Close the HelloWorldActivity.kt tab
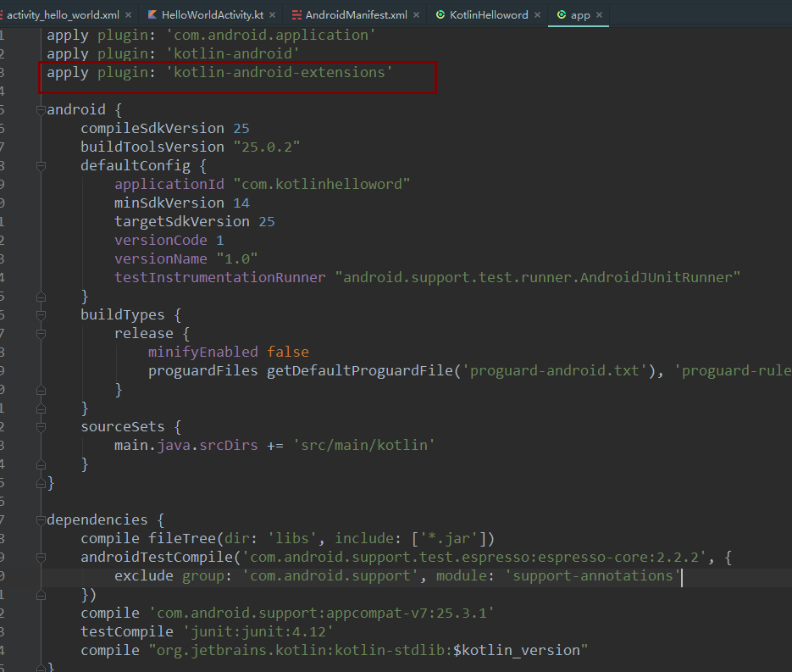792x672 pixels. pos(272,15)
